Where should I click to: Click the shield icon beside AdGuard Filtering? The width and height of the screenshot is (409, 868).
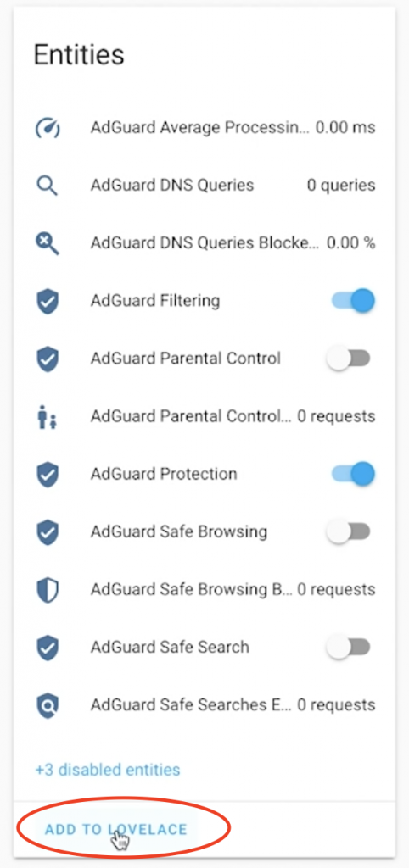click(48, 301)
